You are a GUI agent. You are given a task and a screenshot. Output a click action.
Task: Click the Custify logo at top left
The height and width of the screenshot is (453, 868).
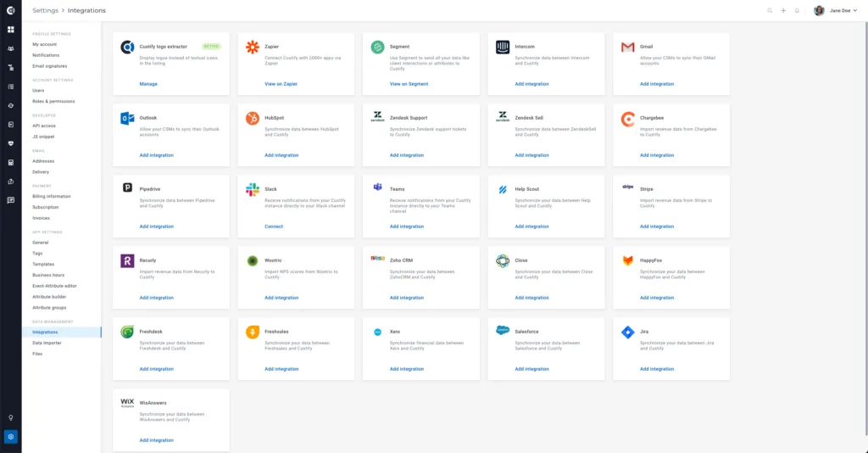click(x=10, y=10)
